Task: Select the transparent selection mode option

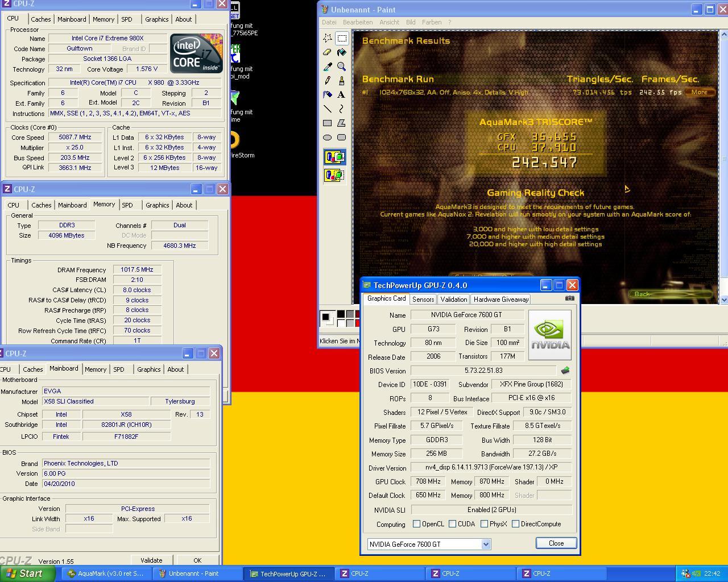Action: pyautogui.click(x=334, y=174)
